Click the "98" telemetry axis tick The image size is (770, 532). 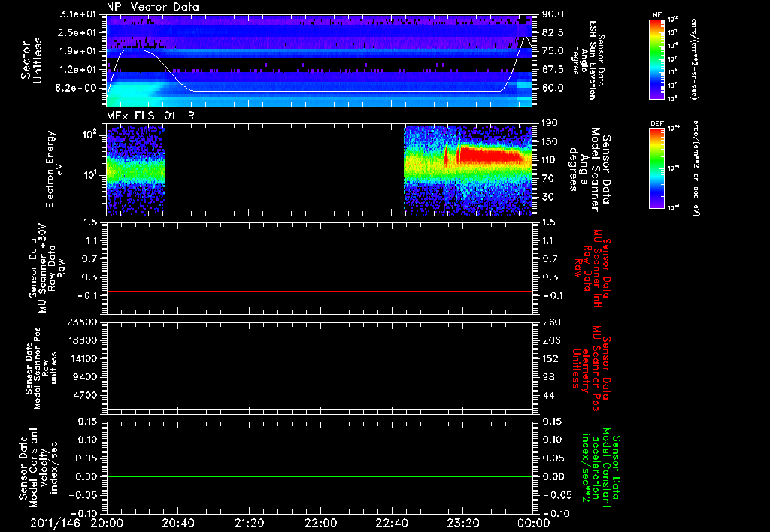pos(548,377)
